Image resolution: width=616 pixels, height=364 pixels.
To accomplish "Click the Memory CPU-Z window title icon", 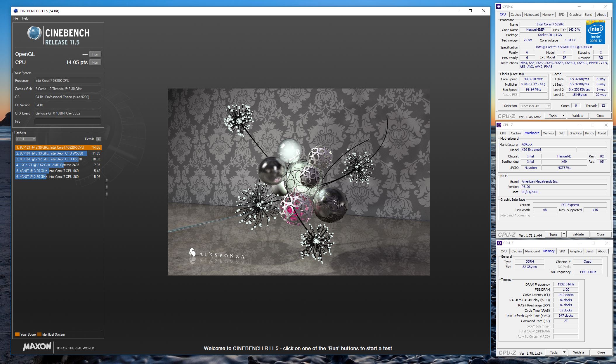I will (500, 243).
